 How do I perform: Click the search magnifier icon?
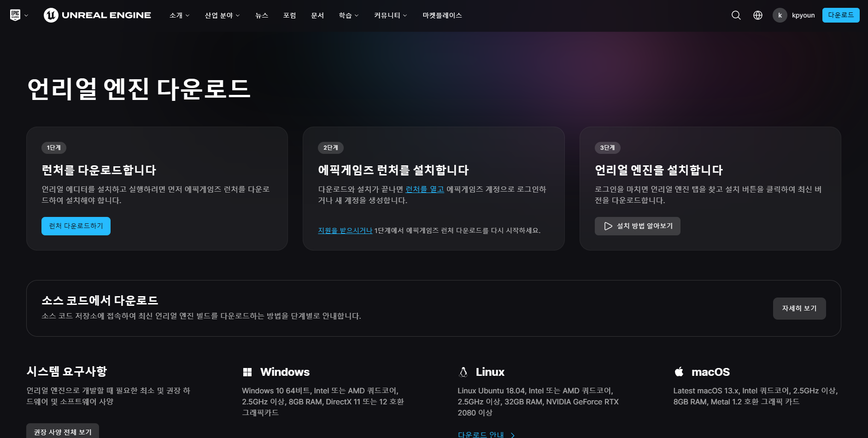click(x=736, y=15)
